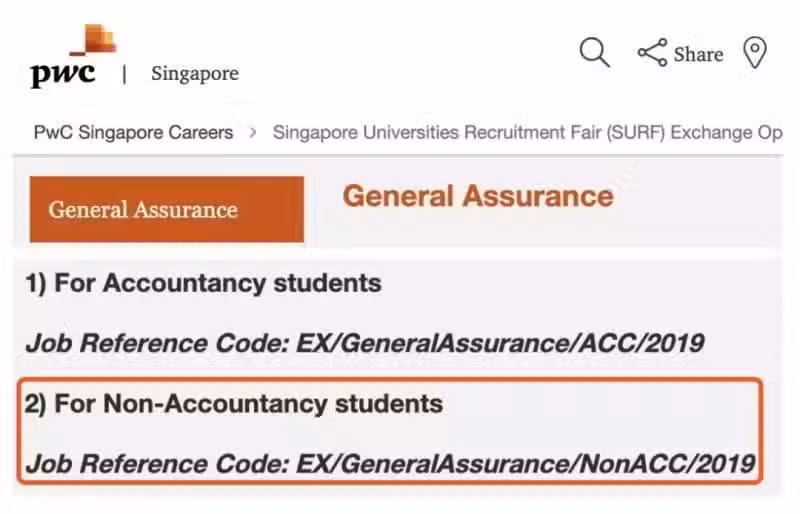
Task: Select the Singapore territory label
Action: (195, 74)
